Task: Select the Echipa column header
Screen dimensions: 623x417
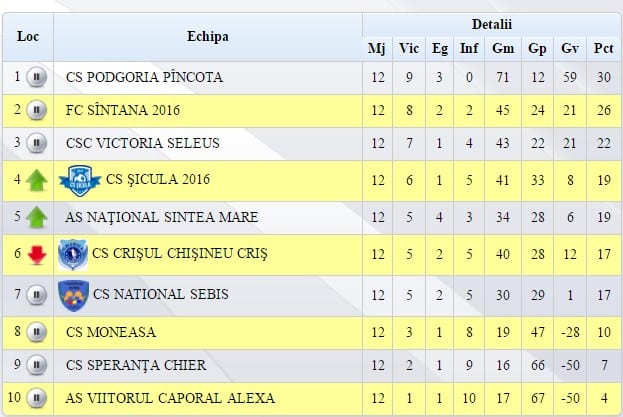Action: (x=208, y=37)
